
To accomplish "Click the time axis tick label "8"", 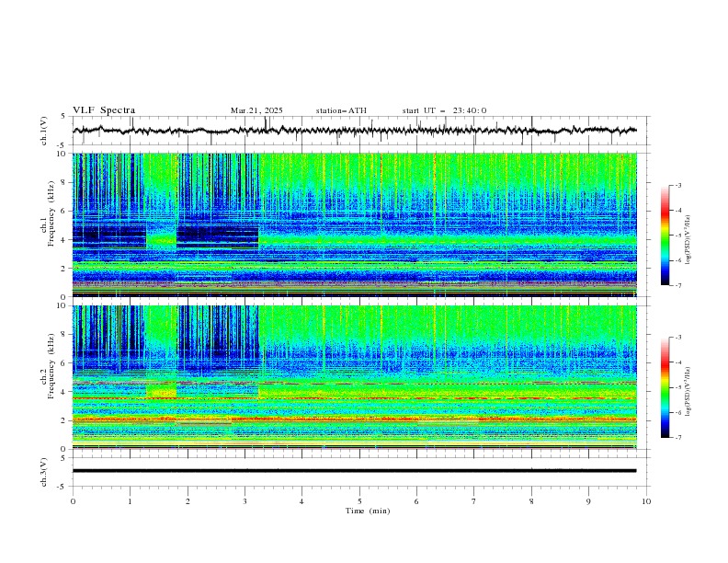I will tap(531, 501).
